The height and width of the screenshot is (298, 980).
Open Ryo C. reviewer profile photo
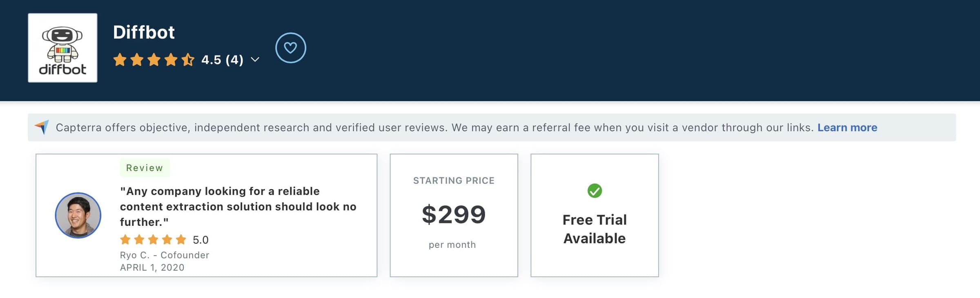click(x=78, y=215)
